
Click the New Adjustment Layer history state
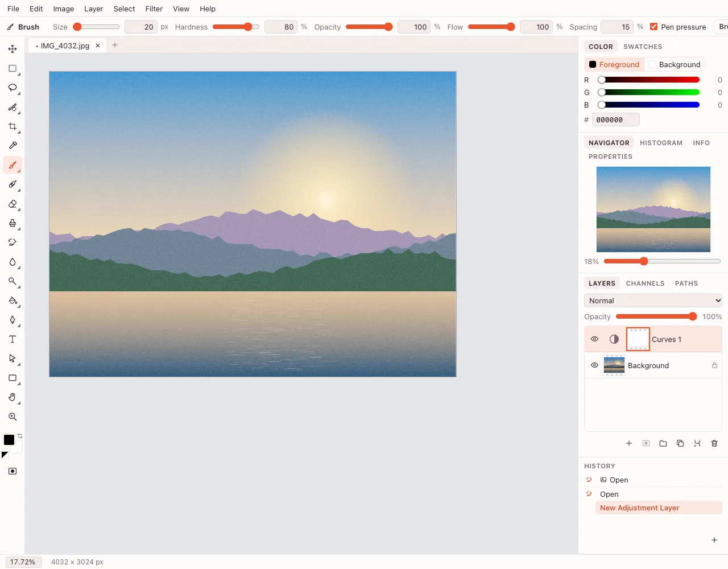pos(659,508)
